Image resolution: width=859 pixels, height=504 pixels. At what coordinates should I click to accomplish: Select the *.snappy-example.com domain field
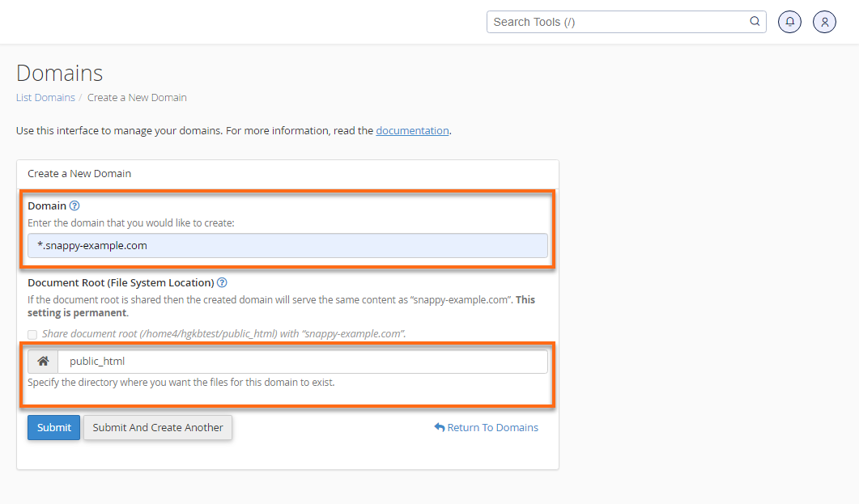(287, 245)
